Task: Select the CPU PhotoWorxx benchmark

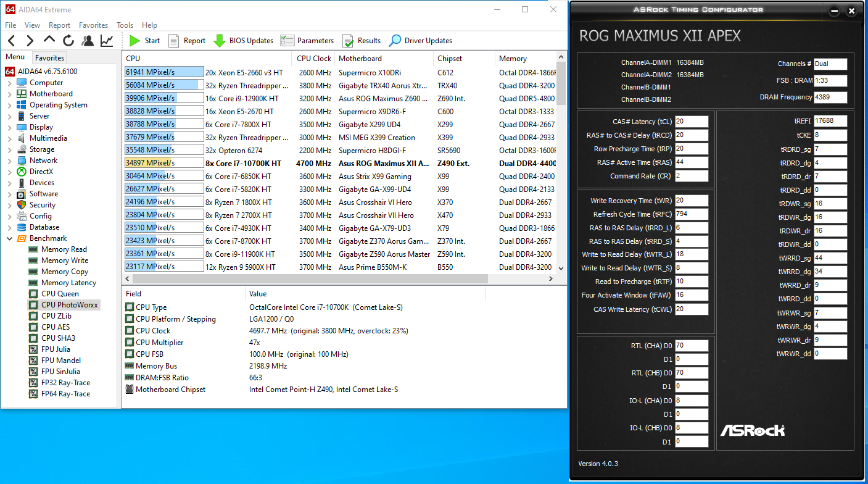Action: [69, 305]
